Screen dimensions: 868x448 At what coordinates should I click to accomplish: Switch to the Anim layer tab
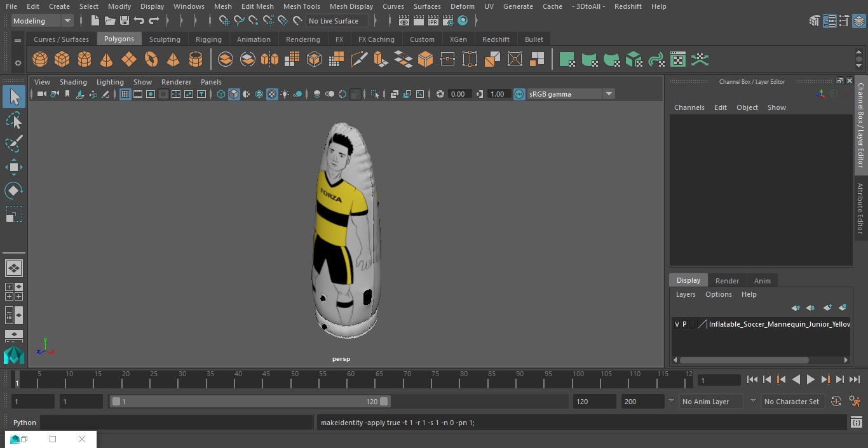[762, 281]
